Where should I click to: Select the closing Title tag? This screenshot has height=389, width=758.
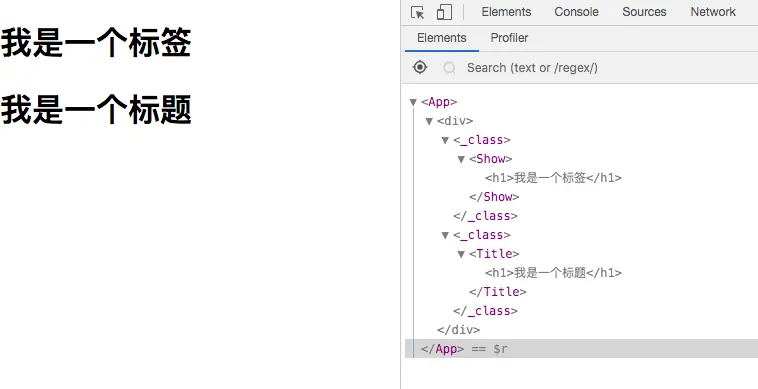click(497, 291)
